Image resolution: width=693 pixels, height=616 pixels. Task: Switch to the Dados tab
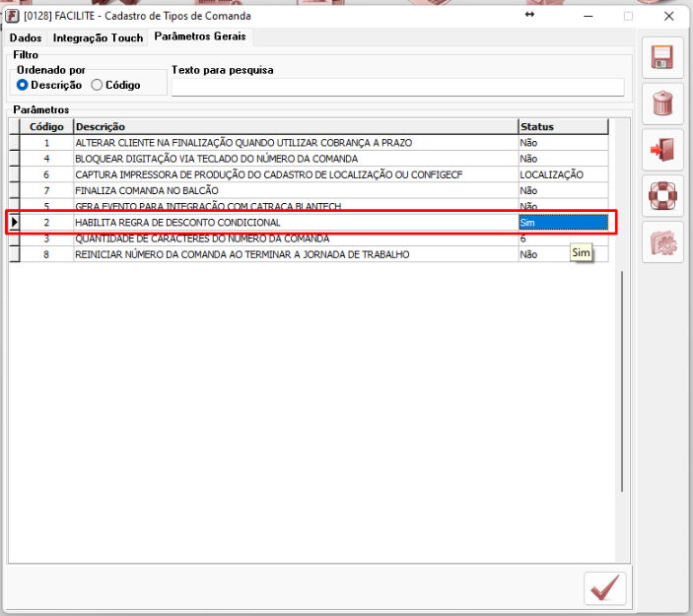pos(26,38)
